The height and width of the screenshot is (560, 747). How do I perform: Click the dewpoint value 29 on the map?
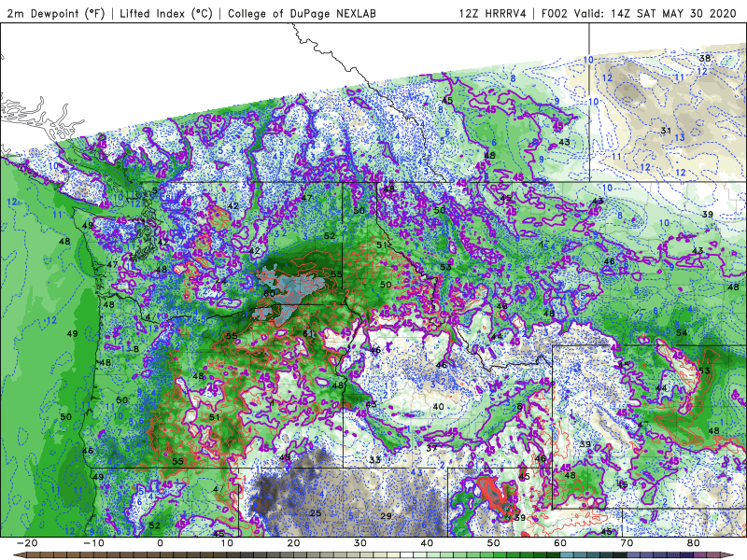coord(386,516)
